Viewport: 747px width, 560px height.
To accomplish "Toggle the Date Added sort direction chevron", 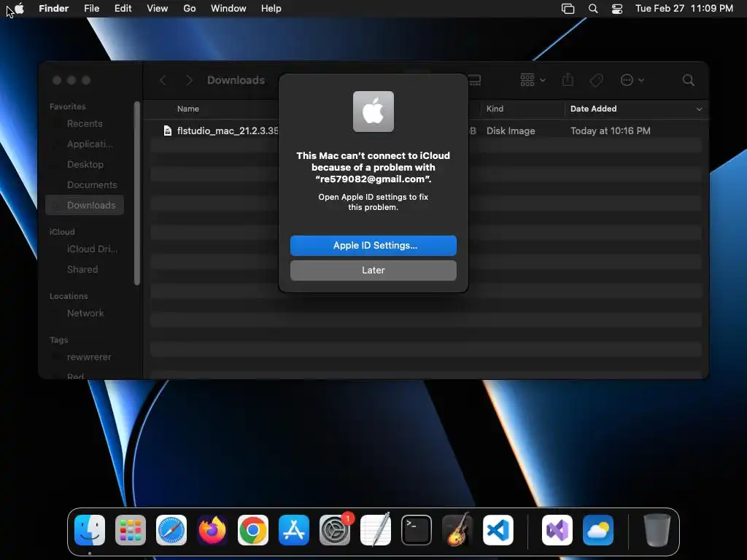I will (x=699, y=109).
